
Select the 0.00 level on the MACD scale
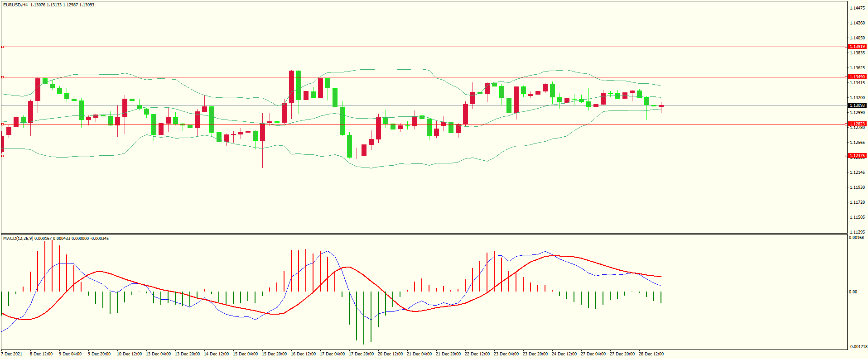[x=853, y=292]
